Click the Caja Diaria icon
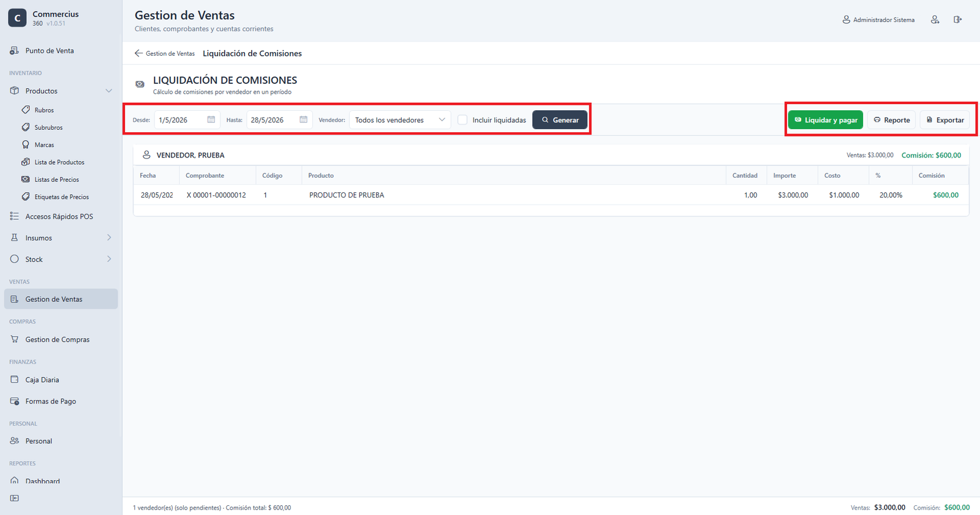 [15, 380]
